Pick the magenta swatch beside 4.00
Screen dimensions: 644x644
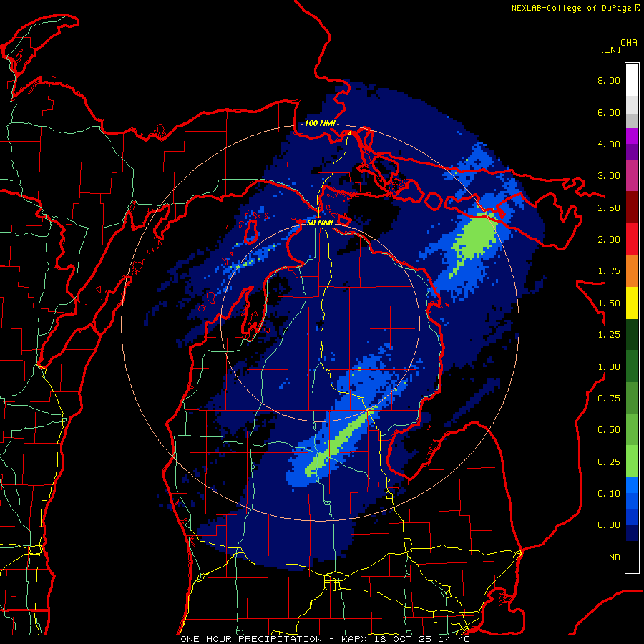pyautogui.click(x=632, y=137)
